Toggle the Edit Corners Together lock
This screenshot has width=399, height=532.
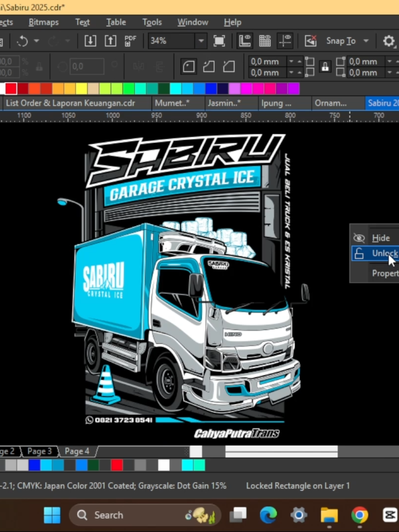pos(325,66)
